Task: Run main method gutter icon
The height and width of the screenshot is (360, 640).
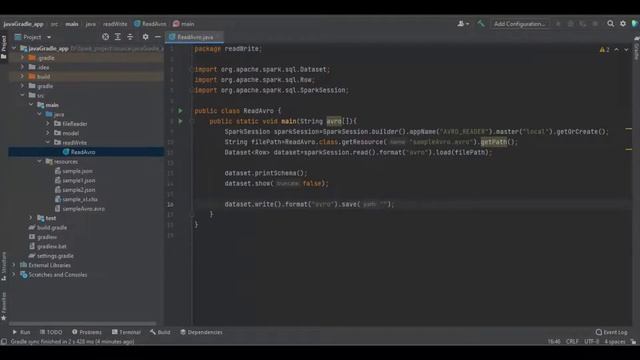Action: (x=180, y=121)
